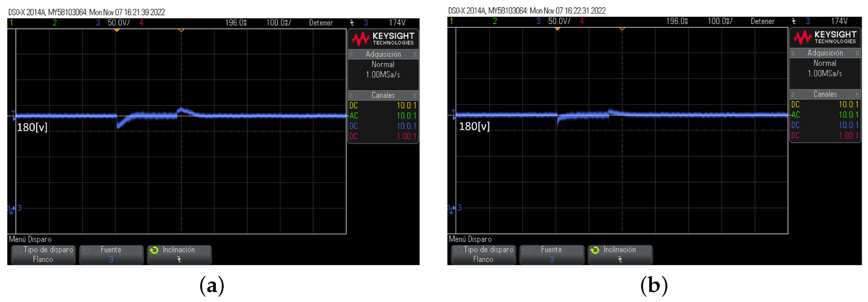Expand Canales panel header in scope (b)

825,94
